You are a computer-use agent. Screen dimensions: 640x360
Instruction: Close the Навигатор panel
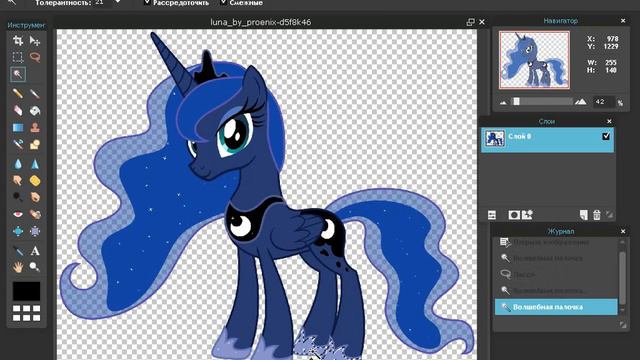pos(623,20)
